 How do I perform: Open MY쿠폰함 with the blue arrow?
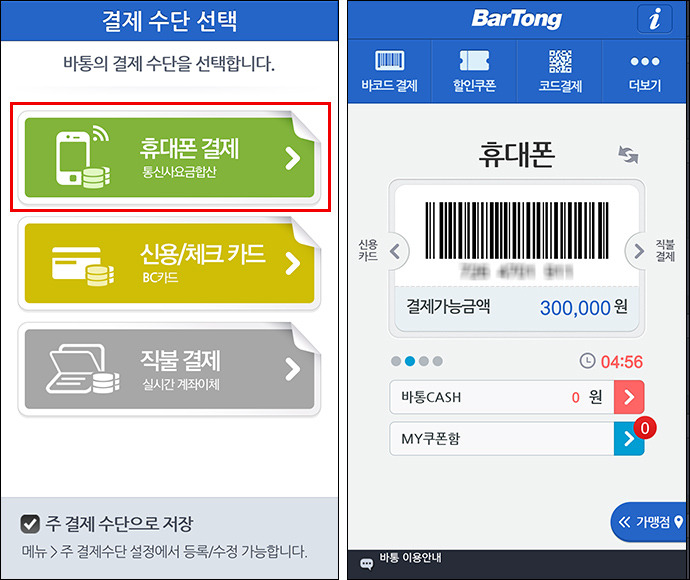coord(629,438)
